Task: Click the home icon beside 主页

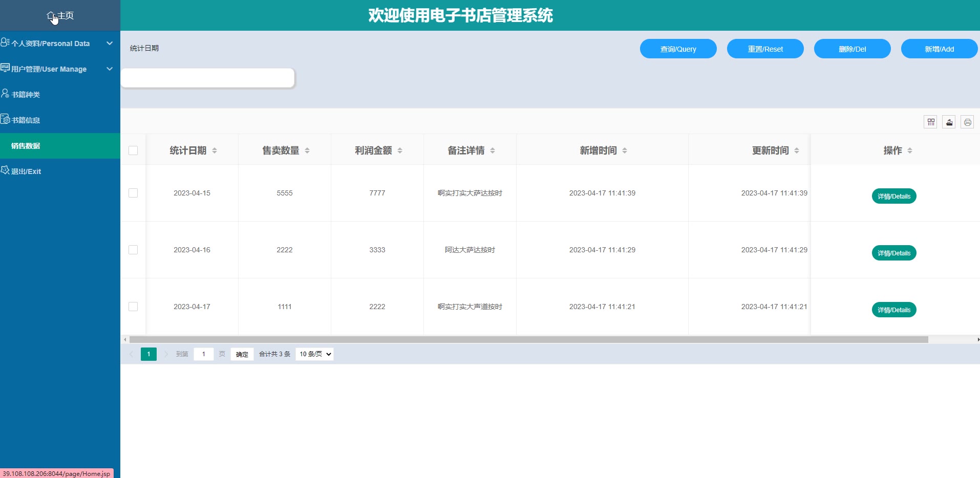Action: [51, 16]
